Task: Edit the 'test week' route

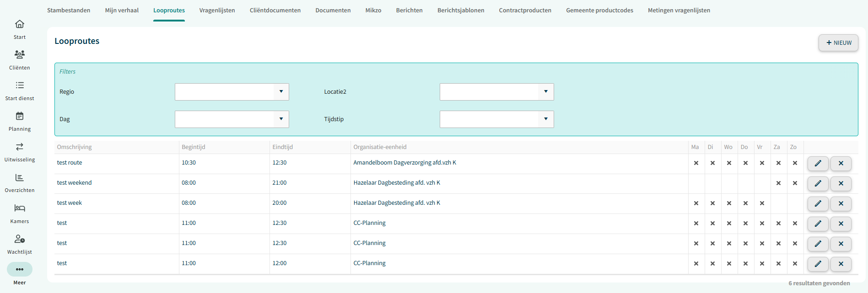Action: click(x=818, y=204)
